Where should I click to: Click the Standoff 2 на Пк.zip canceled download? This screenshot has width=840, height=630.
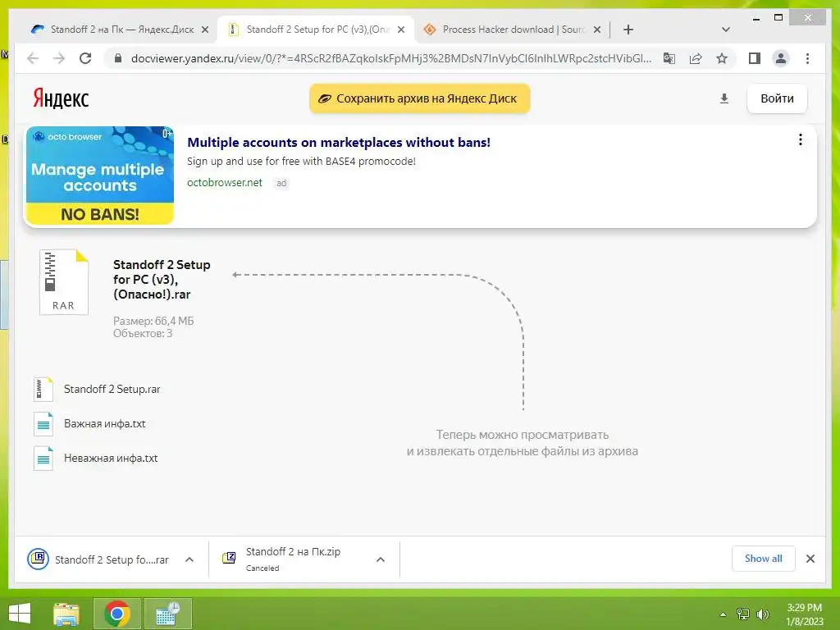tap(293, 559)
